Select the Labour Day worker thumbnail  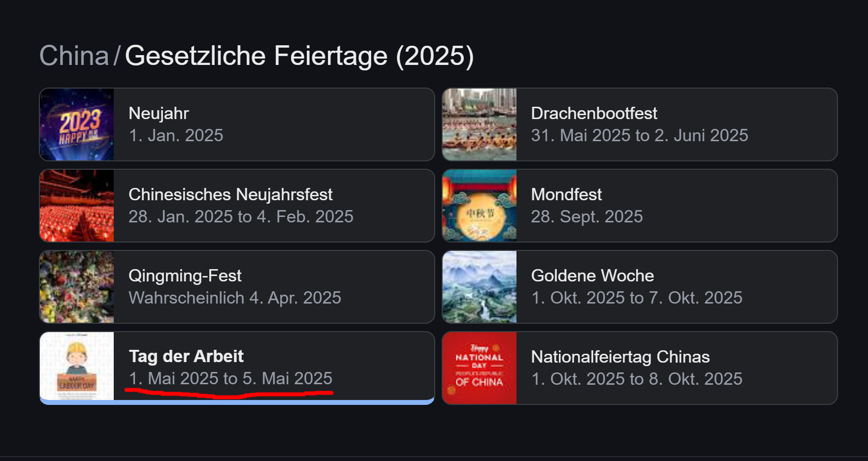click(77, 367)
